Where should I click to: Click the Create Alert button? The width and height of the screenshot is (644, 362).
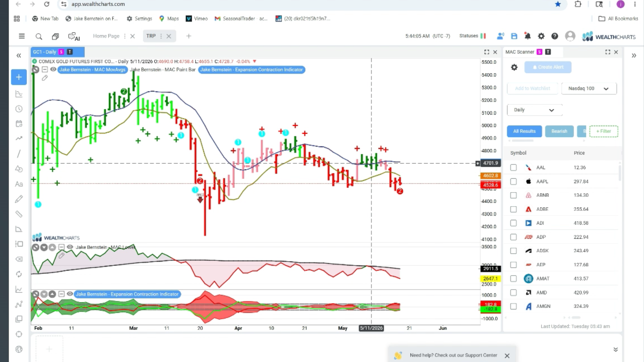tap(548, 67)
